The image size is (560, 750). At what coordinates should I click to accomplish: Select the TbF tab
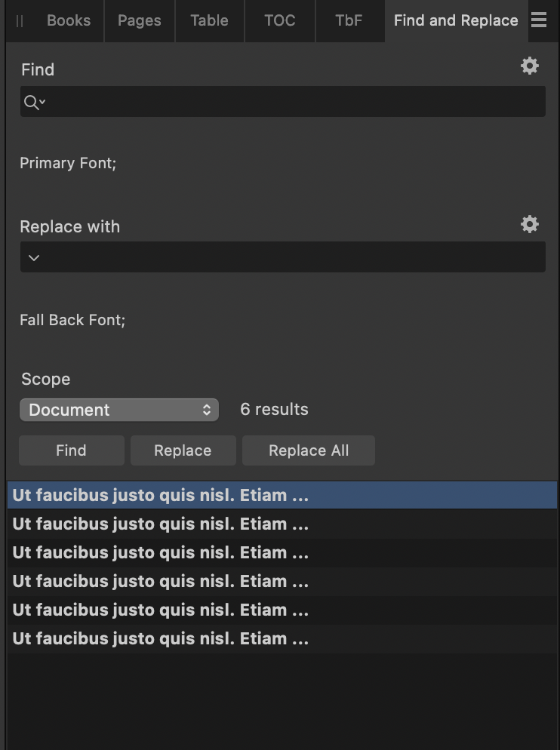[349, 20]
